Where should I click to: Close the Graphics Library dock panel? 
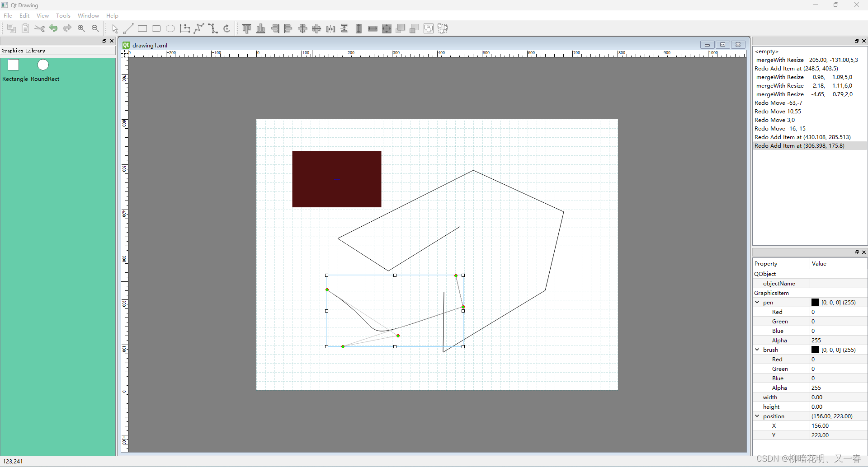(x=112, y=41)
